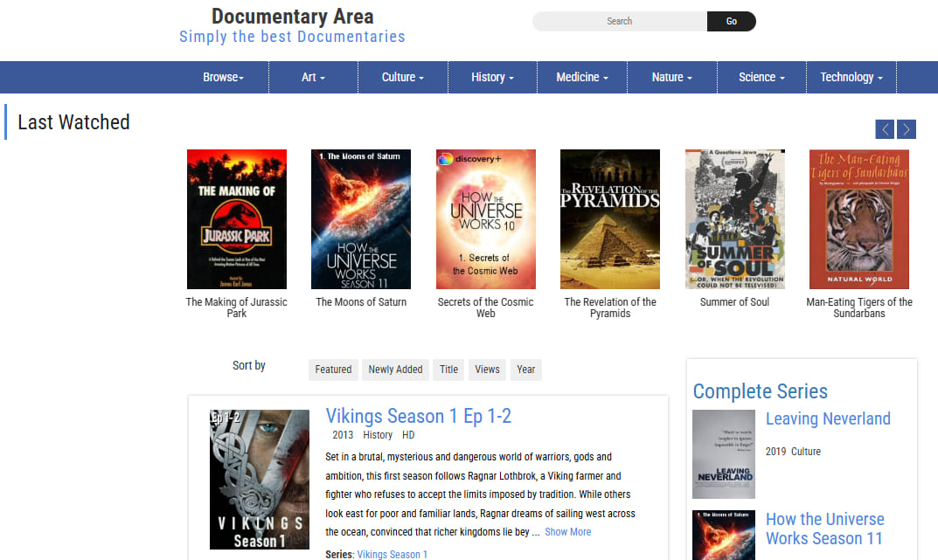The height and width of the screenshot is (560, 938).
Task: Click The Making of Jurassic Park title
Action: (x=237, y=308)
